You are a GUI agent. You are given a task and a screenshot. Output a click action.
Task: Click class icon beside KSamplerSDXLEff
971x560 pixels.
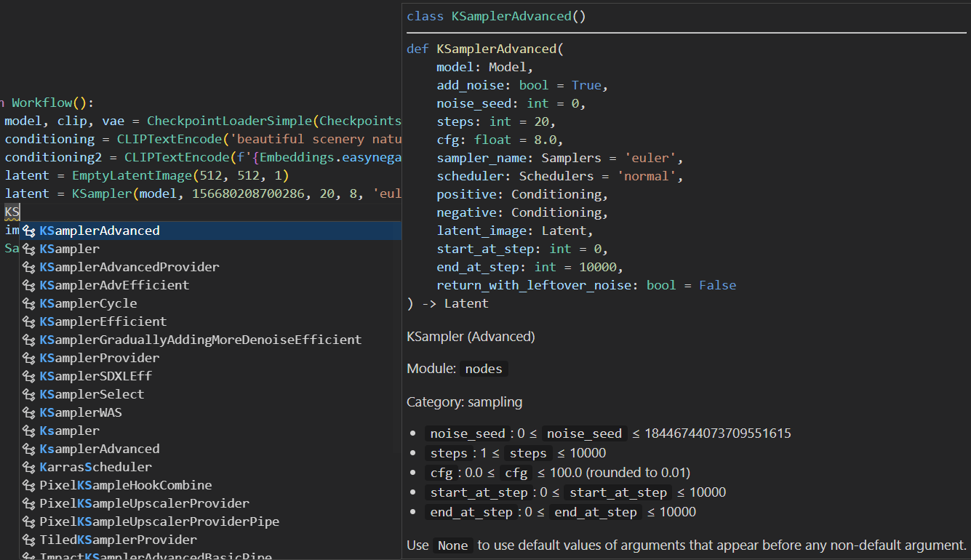[29, 377]
